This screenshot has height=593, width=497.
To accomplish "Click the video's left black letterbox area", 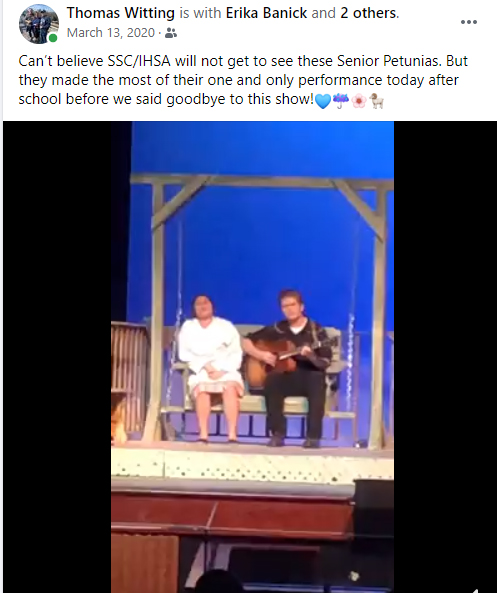I will [x=57, y=357].
